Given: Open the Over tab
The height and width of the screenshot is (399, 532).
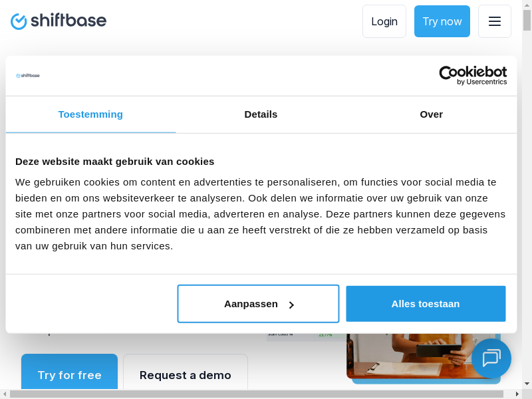Looking at the screenshot, I should (431, 114).
